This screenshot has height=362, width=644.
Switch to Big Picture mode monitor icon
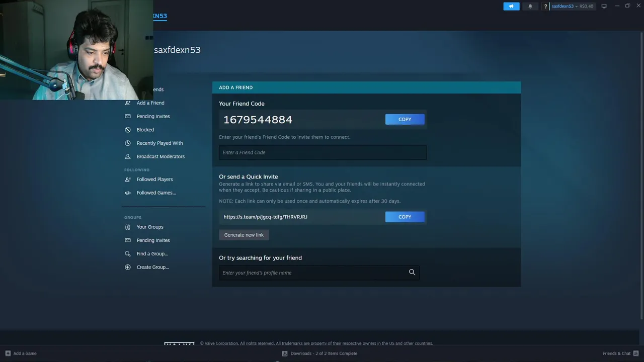point(604,7)
